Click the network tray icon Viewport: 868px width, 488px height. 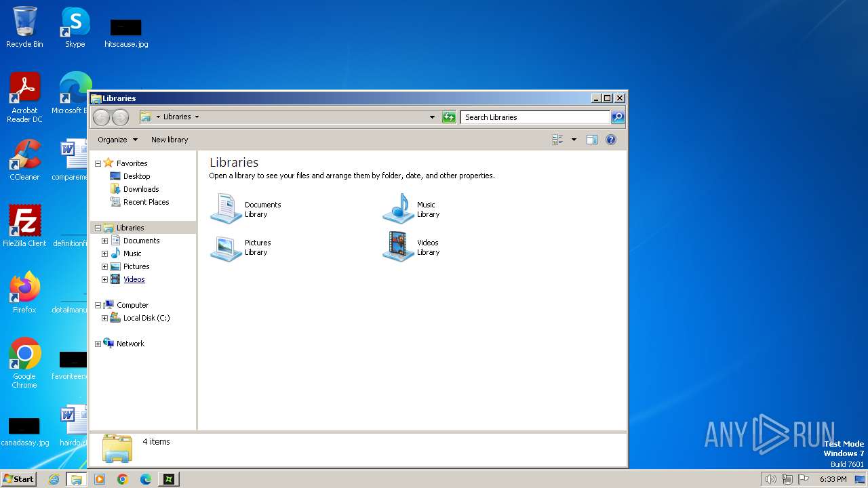click(787, 479)
